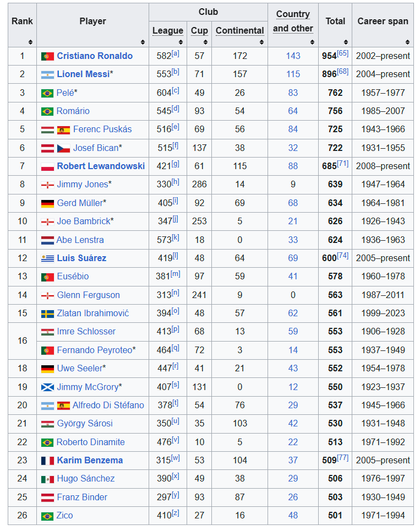
Task: Click Northern Ireland flag beside Jimmy Jones
Action: point(47,185)
